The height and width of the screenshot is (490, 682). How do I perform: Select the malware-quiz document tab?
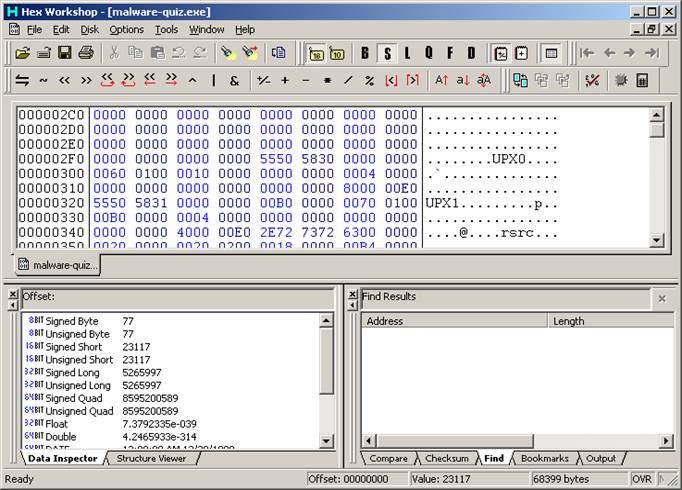(58, 265)
